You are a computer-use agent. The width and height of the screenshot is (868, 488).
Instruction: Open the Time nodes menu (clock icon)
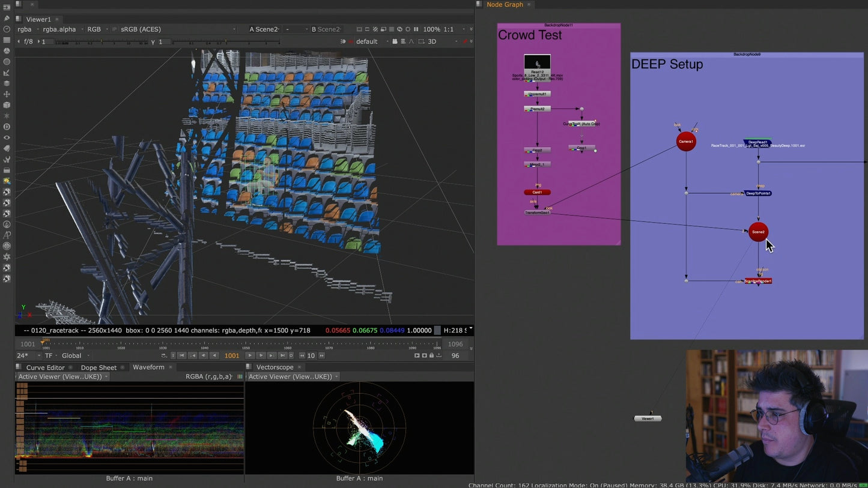[x=7, y=29]
